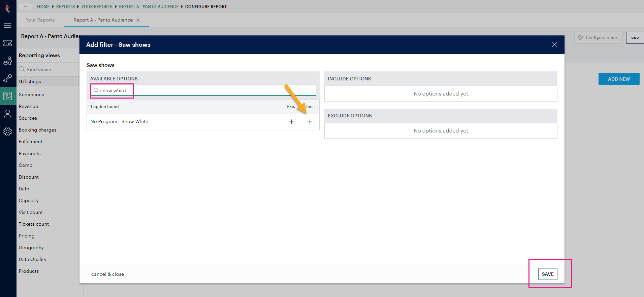Screen dimensions: 644x297
Task: Select the reports chart sidebar icon
Action: [8, 96]
